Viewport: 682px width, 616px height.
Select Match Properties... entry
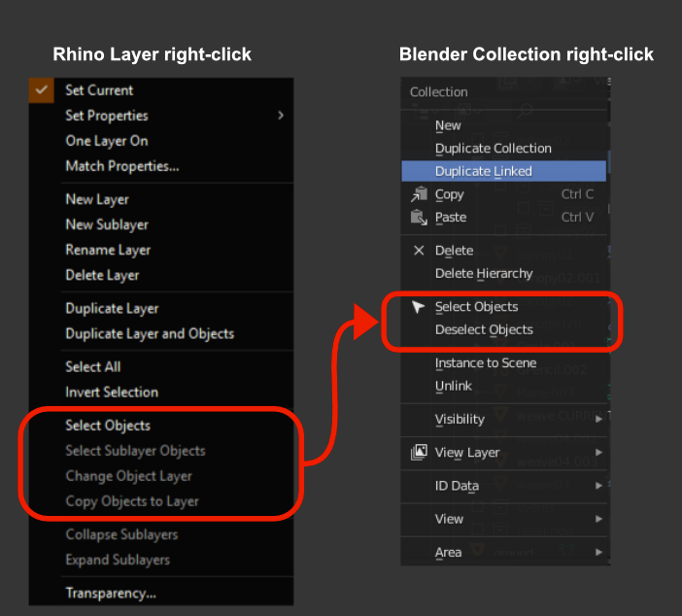tap(121, 166)
